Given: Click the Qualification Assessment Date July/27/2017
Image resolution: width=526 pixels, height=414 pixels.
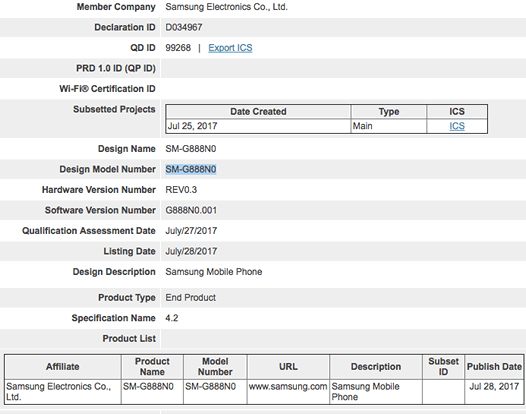Looking at the screenshot, I should [191, 231].
